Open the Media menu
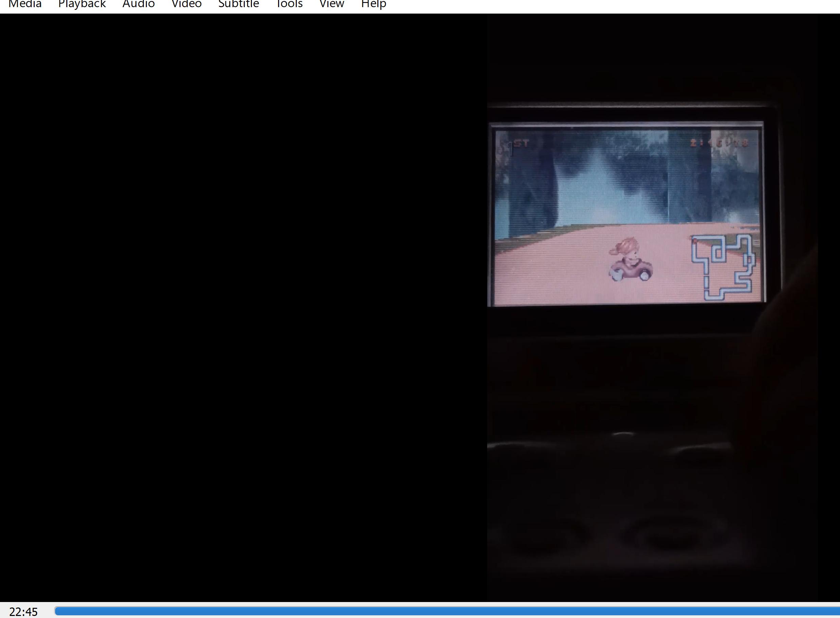The width and height of the screenshot is (840, 618). coord(25,4)
